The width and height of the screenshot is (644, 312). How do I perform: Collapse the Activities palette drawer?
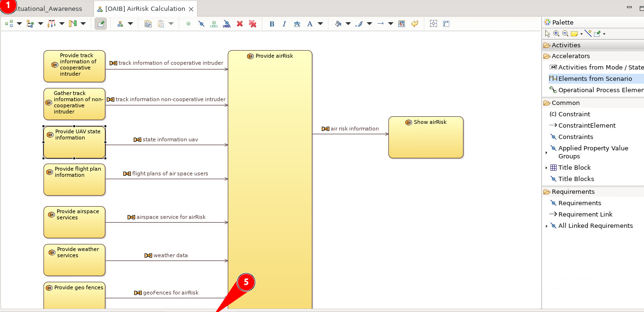(593, 45)
